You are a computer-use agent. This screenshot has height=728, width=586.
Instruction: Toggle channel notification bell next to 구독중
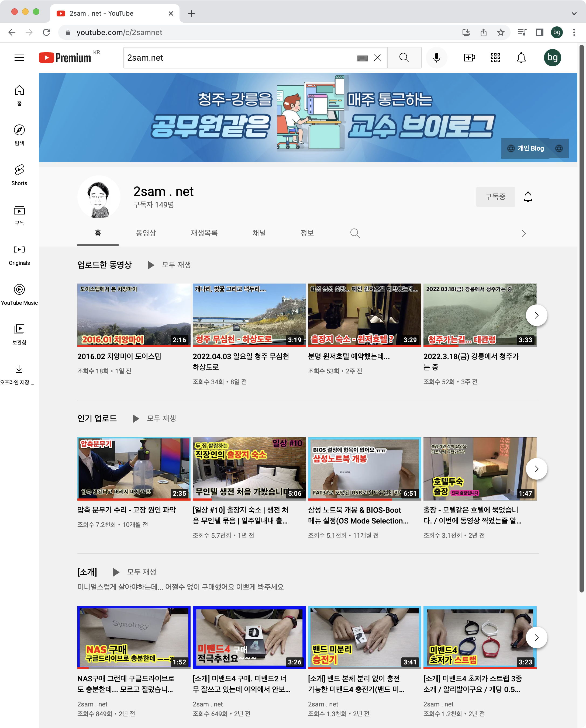coord(528,197)
